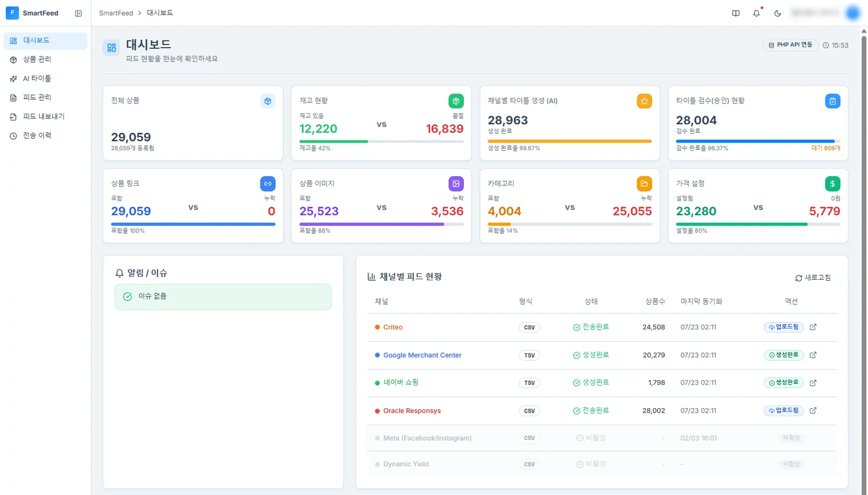The height and width of the screenshot is (495, 868).
Task: Click the 카테고리 folder icon
Action: tap(644, 184)
